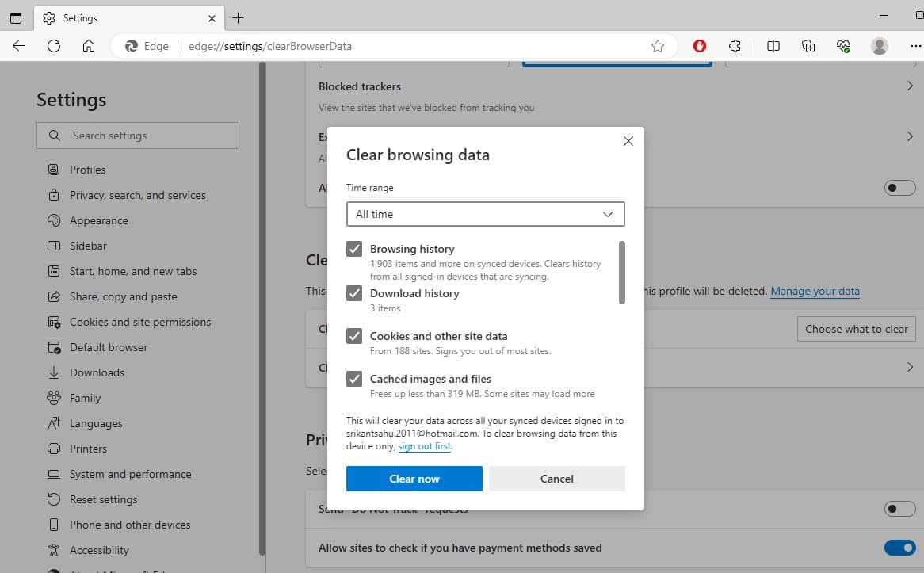Add page to favorites star icon
This screenshot has height=573, width=924.
click(x=658, y=46)
